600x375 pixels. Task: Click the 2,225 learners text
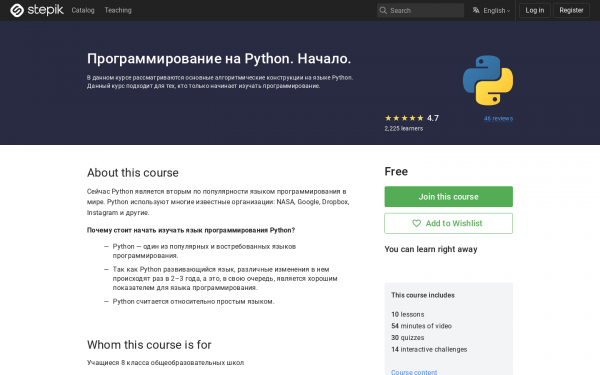click(404, 129)
